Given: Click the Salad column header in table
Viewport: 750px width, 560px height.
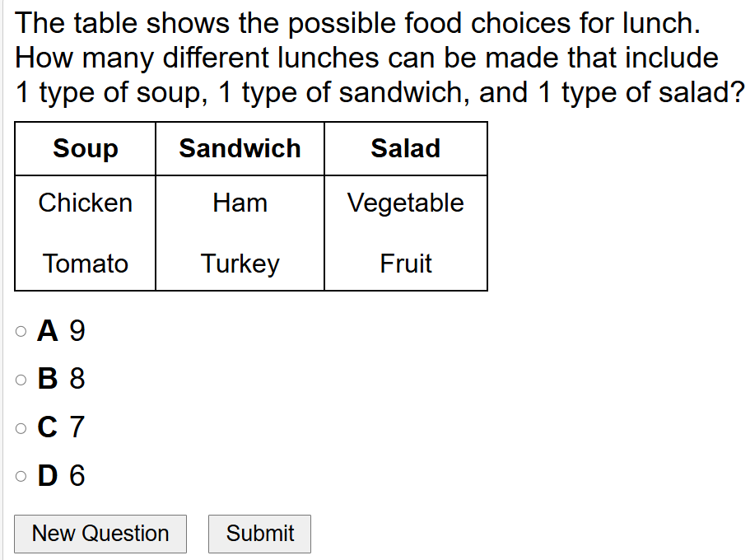Looking at the screenshot, I should click(x=405, y=149).
